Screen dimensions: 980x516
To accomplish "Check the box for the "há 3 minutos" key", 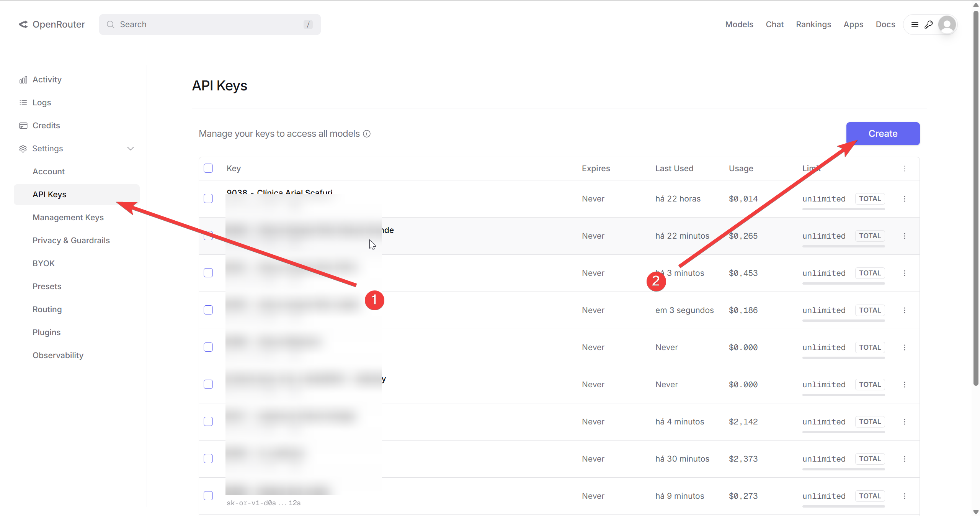I will [x=208, y=273].
